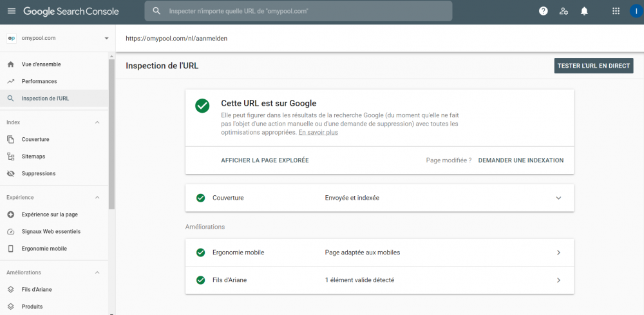Open the Sitemaps section
Screen dimensions: 644x315
pyautogui.click(x=33, y=157)
